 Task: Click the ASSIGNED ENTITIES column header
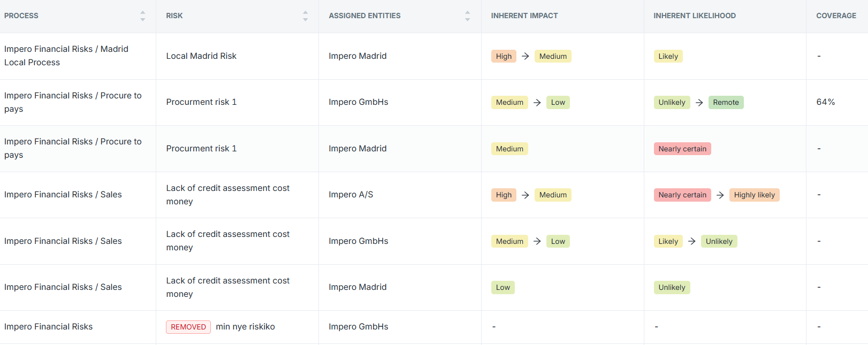pos(364,16)
